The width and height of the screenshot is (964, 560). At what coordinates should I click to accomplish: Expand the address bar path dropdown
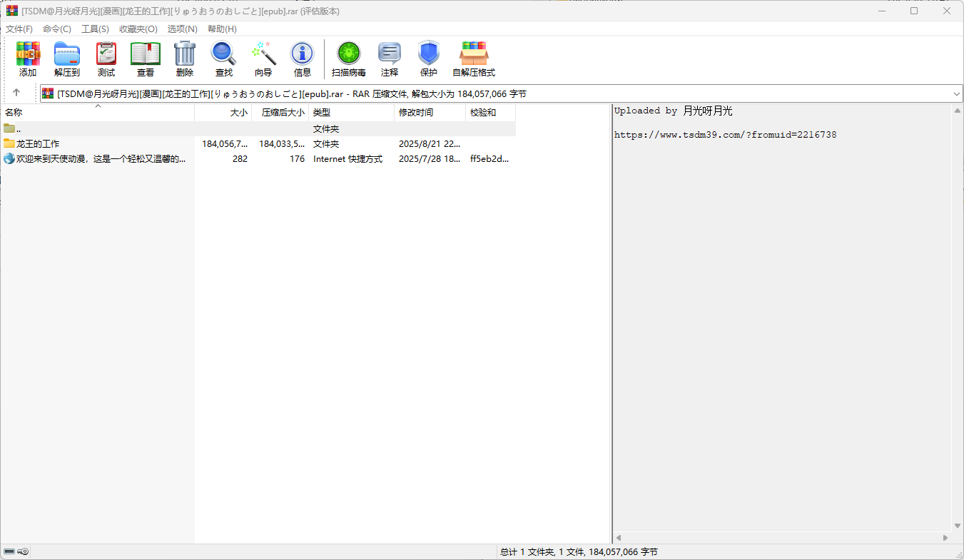pyautogui.click(x=956, y=93)
